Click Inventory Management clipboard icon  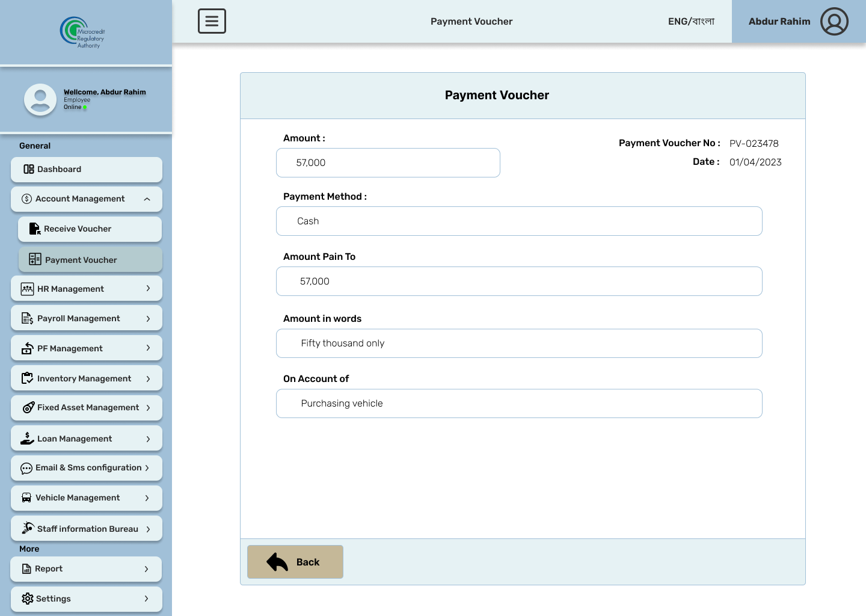point(28,378)
